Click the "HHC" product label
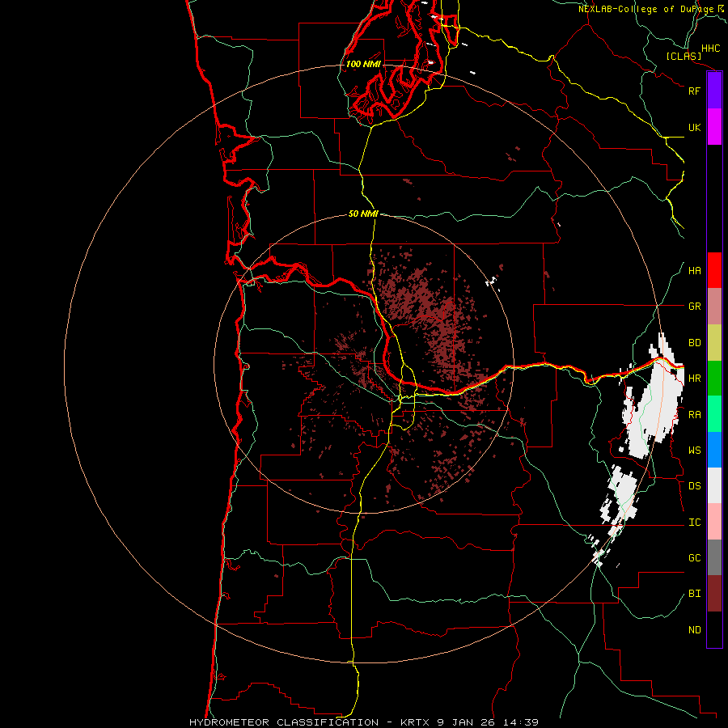 pos(710,49)
